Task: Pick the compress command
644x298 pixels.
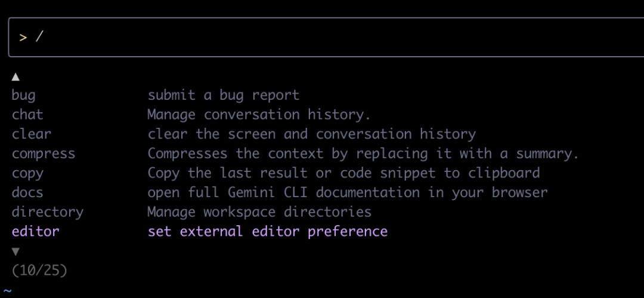Action: pos(44,153)
